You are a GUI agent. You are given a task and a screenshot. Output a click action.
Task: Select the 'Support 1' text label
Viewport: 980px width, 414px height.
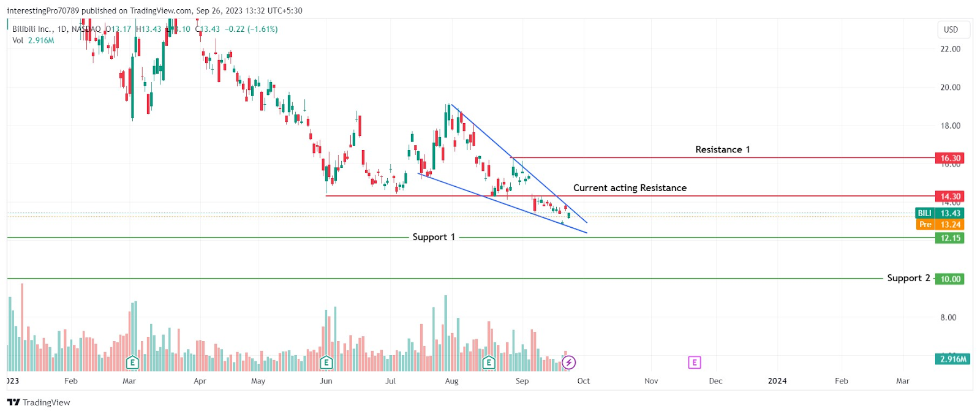click(x=434, y=237)
